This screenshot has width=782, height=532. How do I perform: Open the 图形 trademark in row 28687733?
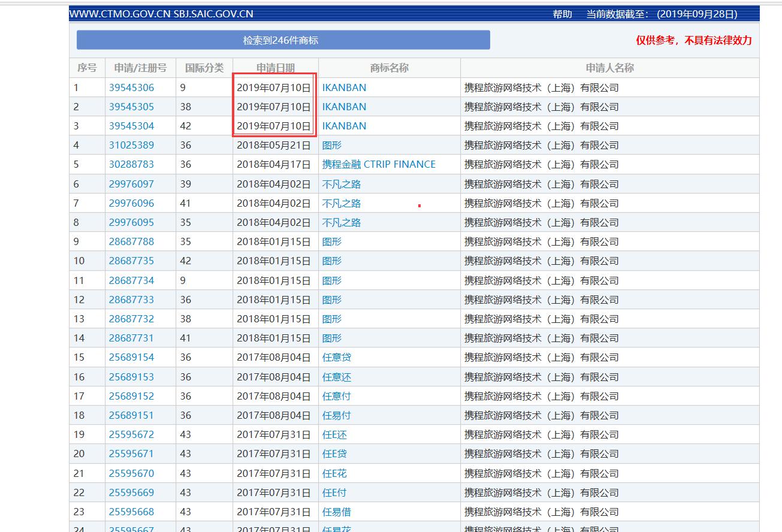pyautogui.click(x=332, y=300)
